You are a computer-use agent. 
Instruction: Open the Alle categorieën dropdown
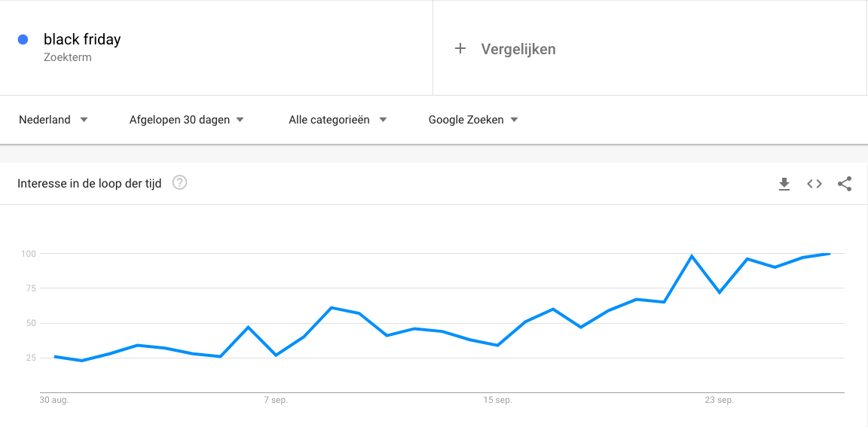click(x=338, y=120)
